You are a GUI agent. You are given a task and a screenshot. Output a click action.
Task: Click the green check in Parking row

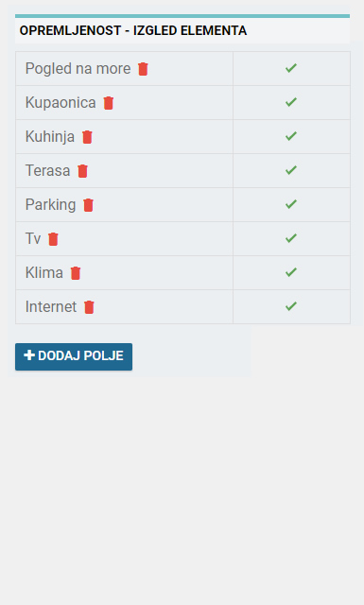291,204
